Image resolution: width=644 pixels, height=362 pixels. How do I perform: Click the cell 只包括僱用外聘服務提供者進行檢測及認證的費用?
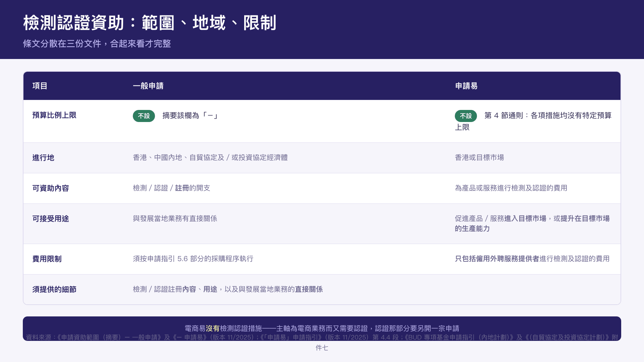pos(532,259)
